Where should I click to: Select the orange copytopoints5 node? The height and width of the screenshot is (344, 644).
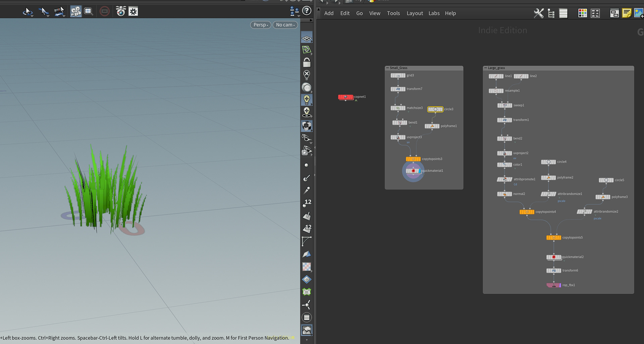pos(553,238)
